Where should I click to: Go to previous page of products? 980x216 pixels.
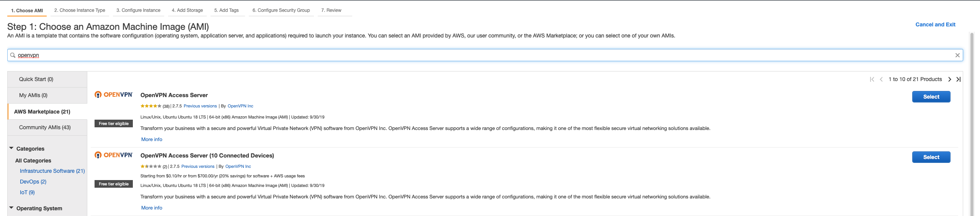(881, 79)
